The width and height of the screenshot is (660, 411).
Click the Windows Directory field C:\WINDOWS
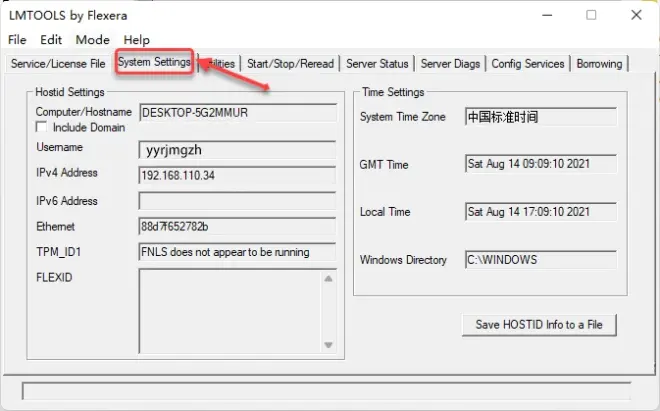coord(541,260)
